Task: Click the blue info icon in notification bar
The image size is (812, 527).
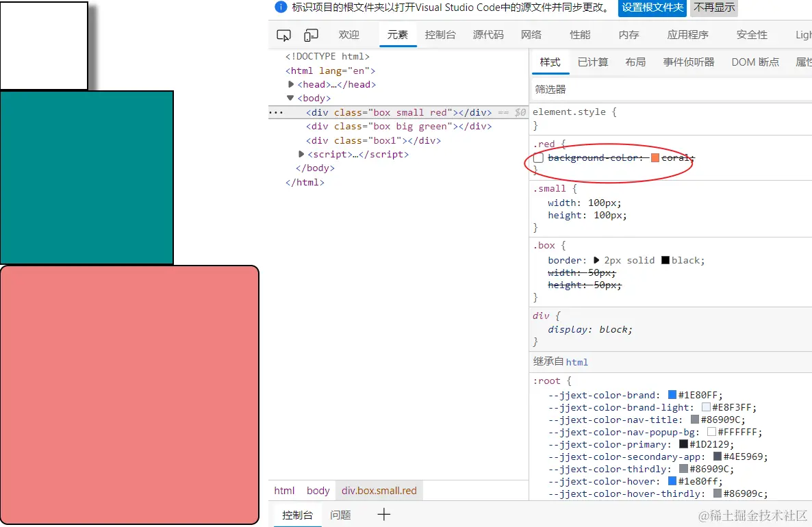Action: [281, 8]
